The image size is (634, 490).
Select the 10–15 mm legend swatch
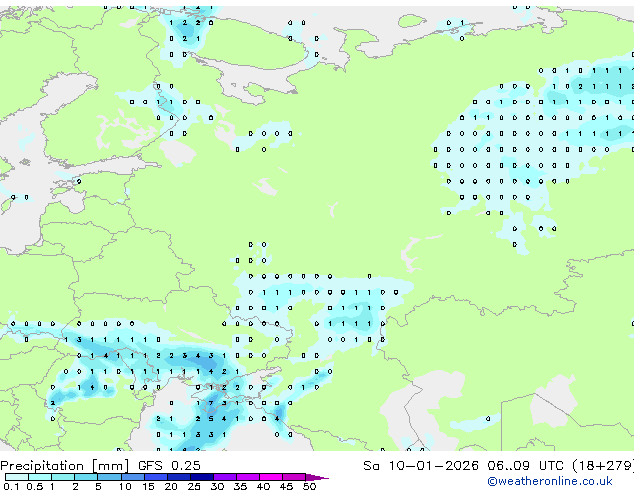132,477
